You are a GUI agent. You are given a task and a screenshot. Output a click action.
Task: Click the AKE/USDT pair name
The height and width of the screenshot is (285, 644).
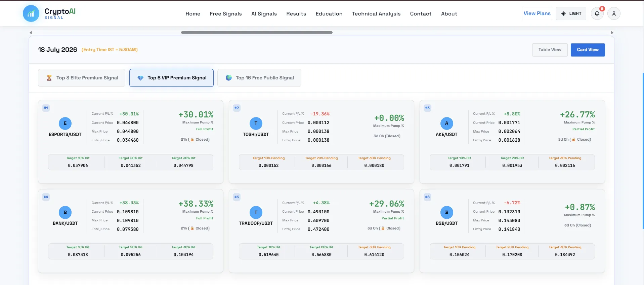(x=446, y=135)
